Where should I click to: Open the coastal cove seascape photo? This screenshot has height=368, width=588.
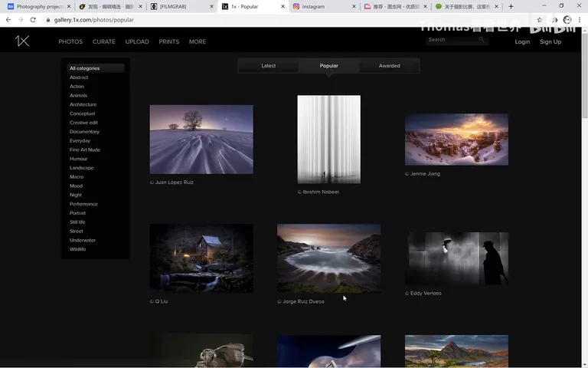click(x=329, y=258)
